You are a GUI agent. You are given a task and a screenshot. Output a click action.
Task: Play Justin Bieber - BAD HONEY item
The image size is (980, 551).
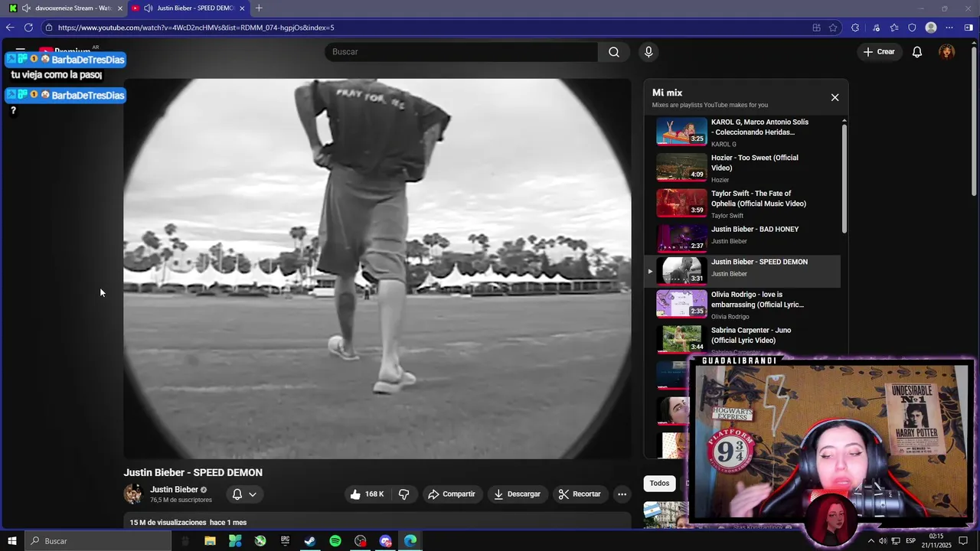(x=743, y=237)
